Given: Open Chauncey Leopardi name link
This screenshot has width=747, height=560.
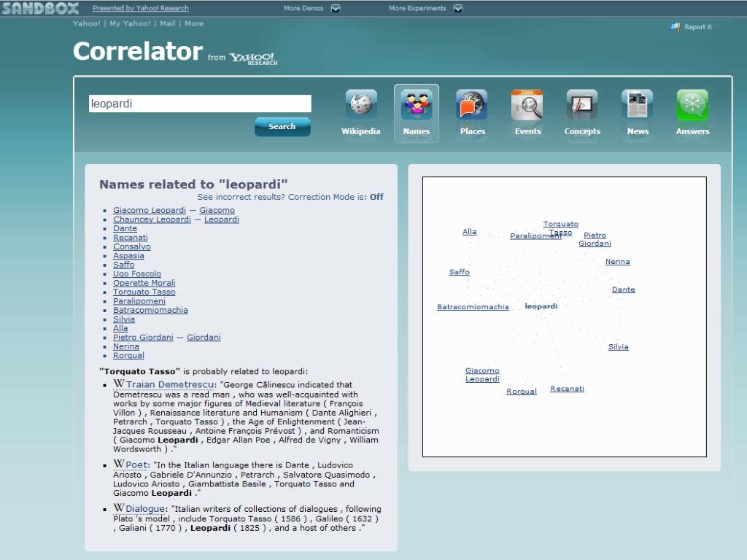Looking at the screenshot, I should pos(152,219).
